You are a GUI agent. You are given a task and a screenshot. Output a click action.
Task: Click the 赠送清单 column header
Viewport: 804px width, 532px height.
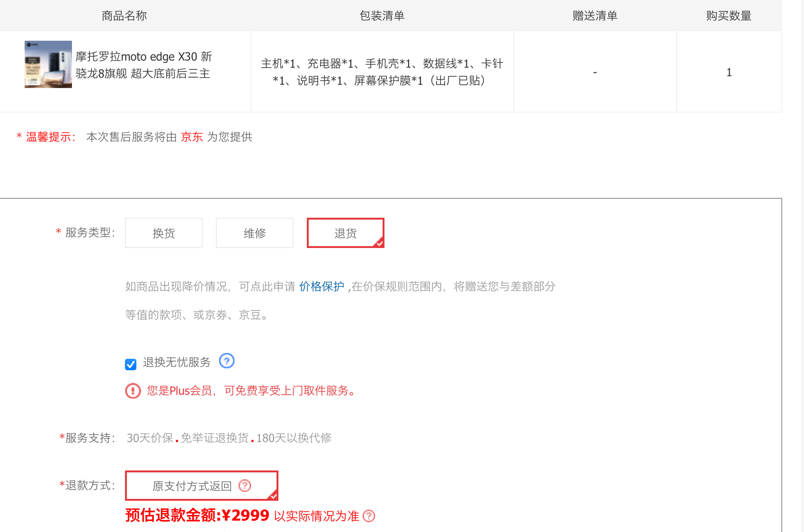coord(595,16)
